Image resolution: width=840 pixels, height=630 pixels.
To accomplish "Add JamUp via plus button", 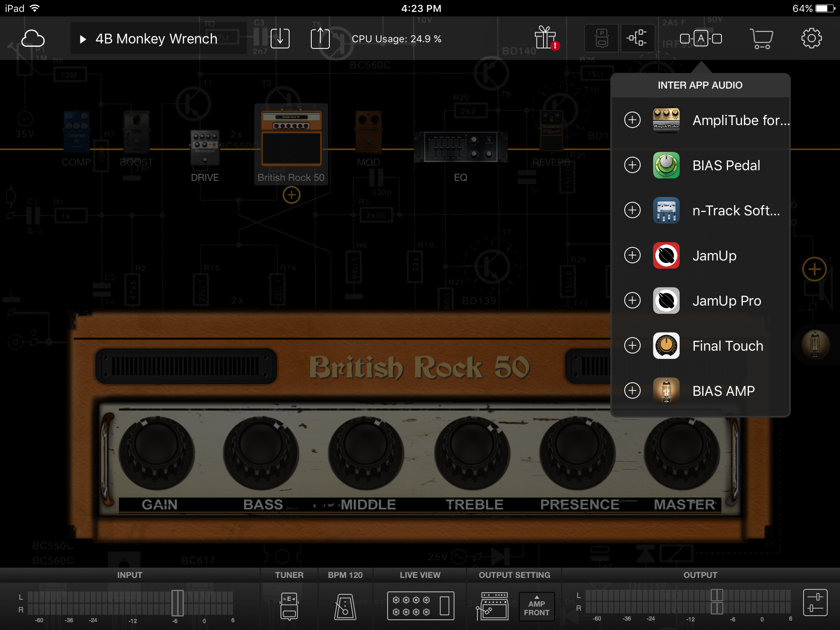I will [x=632, y=255].
